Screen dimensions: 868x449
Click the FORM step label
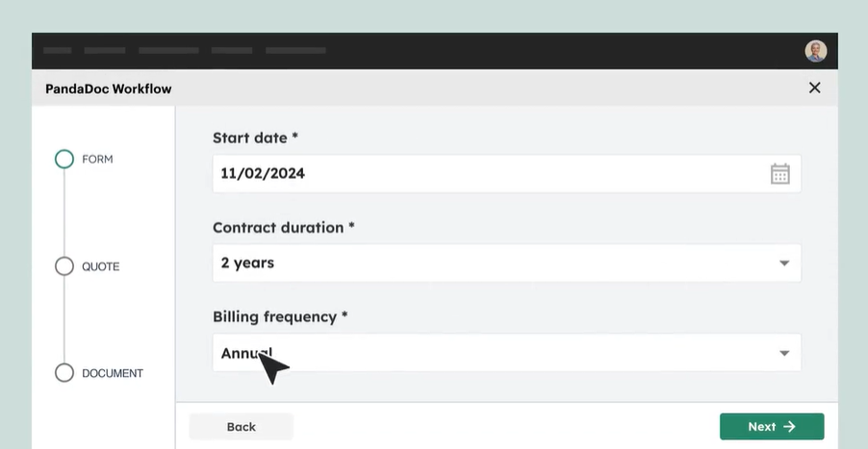click(97, 160)
